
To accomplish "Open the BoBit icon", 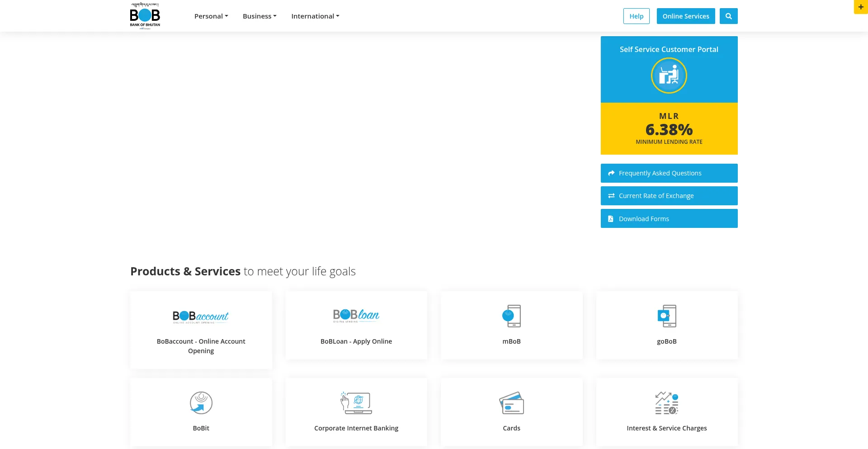I will coord(201,402).
